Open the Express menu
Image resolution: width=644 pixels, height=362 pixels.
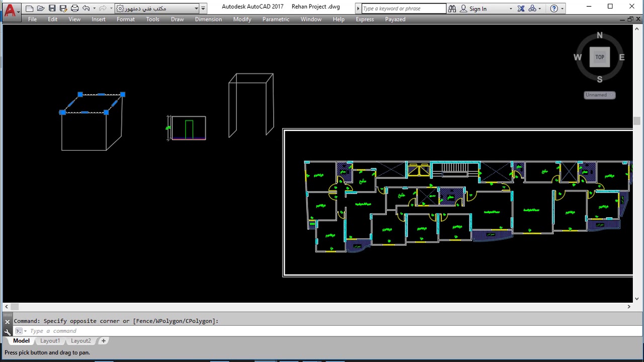(365, 19)
